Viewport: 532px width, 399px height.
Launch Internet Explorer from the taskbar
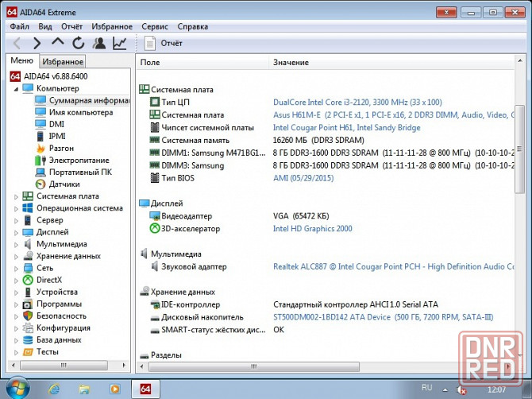click(x=54, y=389)
